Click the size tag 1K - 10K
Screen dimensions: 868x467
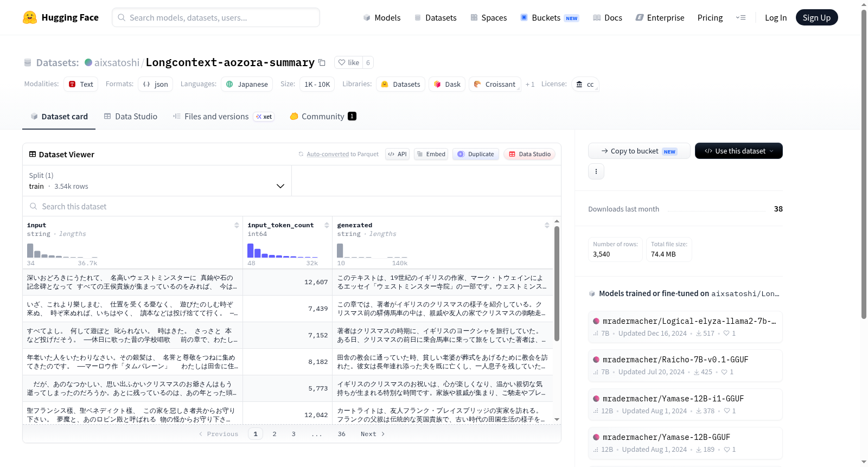point(317,84)
